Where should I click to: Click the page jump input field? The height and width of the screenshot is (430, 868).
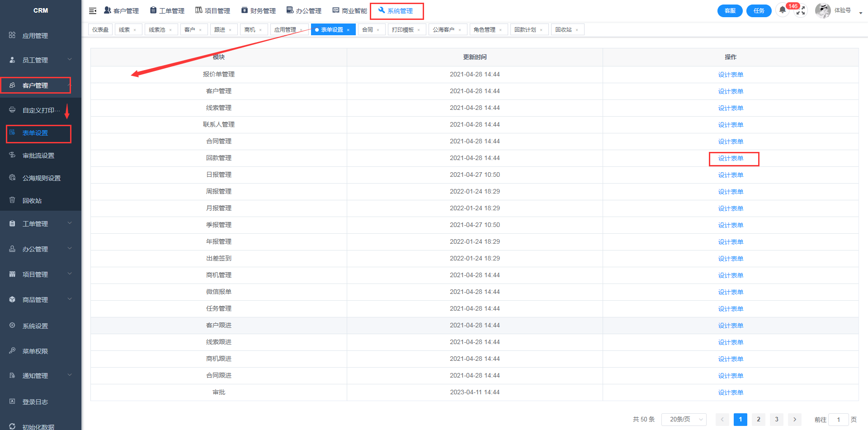pyautogui.click(x=838, y=419)
